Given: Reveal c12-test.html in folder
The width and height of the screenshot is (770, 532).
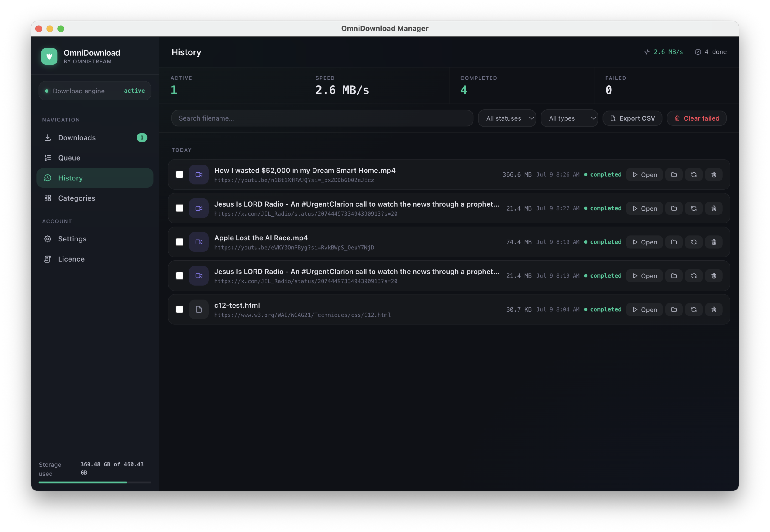Looking at the screenshot, I should tap(674, 309).
